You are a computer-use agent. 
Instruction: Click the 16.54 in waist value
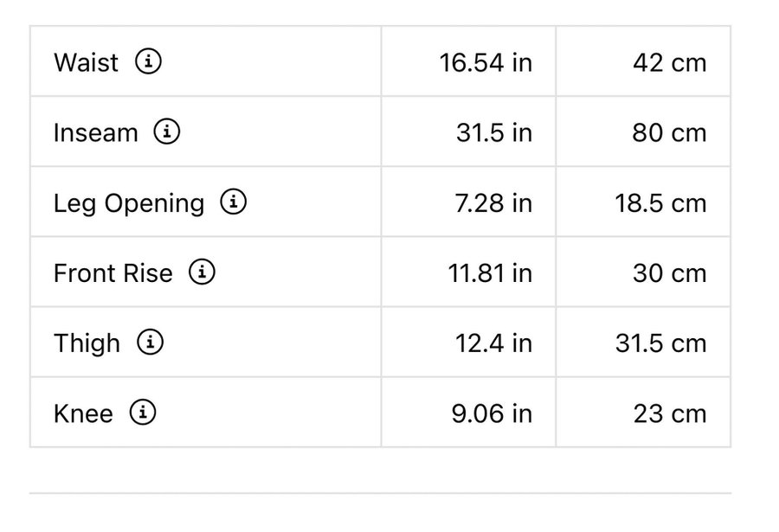pyautogui.click(x=486, y=63)
